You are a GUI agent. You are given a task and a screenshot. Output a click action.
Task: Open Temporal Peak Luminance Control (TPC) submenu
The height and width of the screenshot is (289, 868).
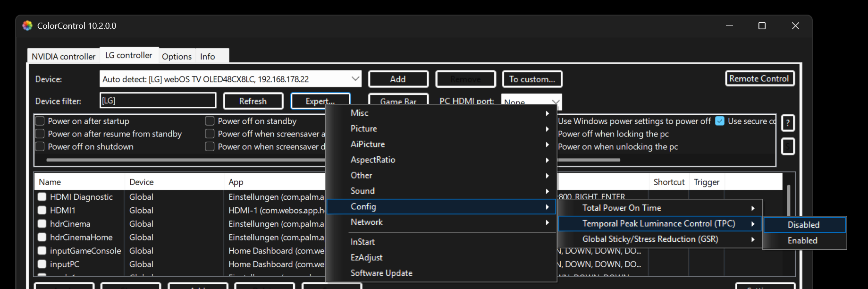pos(660,223)
